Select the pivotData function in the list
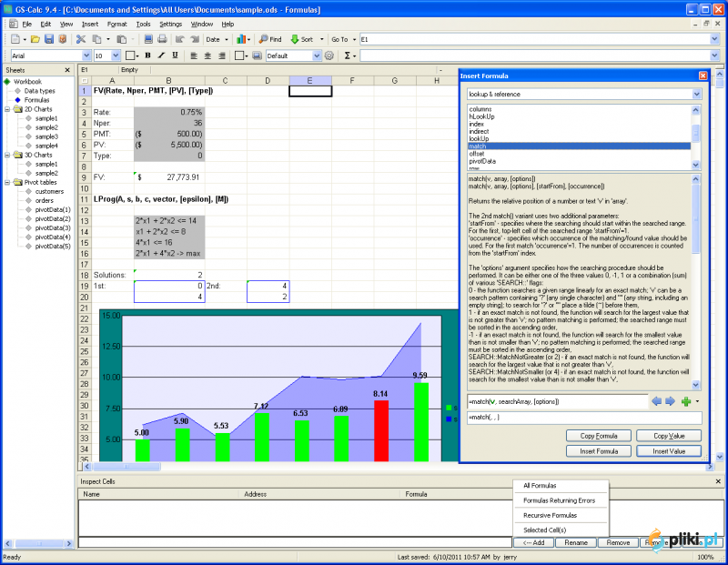The width and height of the screenshot is (728, 565). click(482, 161)
